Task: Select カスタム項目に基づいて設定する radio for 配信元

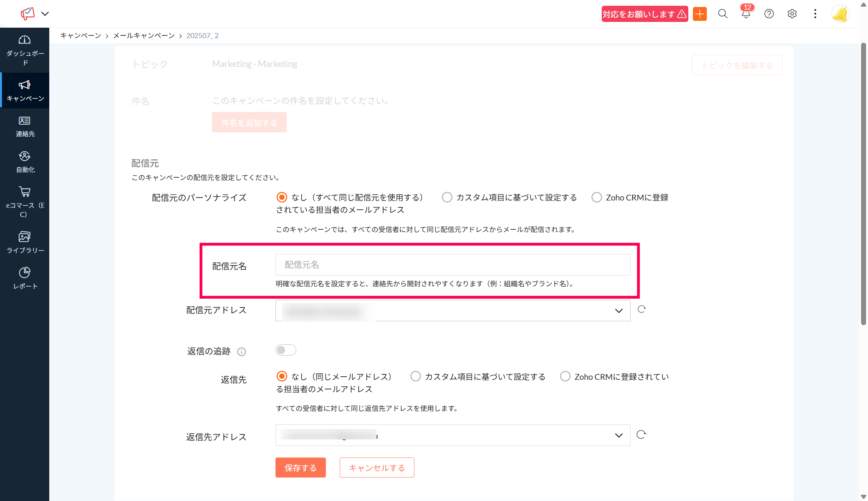Action: point(447,197)
